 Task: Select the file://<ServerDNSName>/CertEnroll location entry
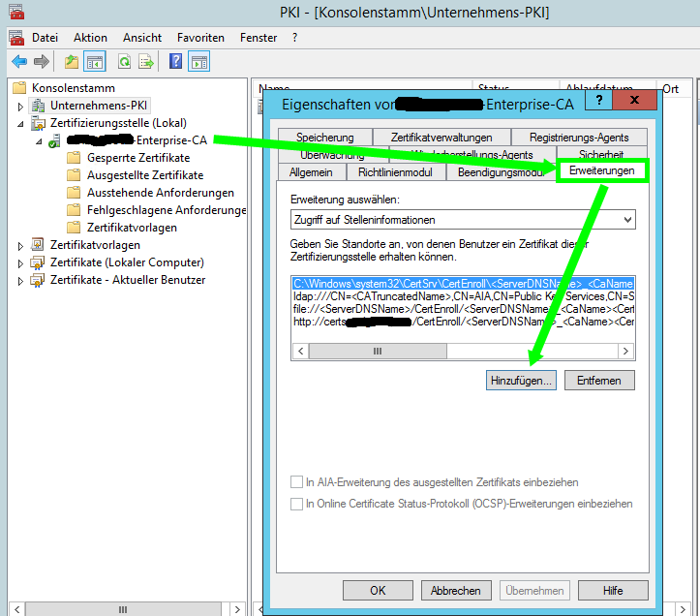464,309
